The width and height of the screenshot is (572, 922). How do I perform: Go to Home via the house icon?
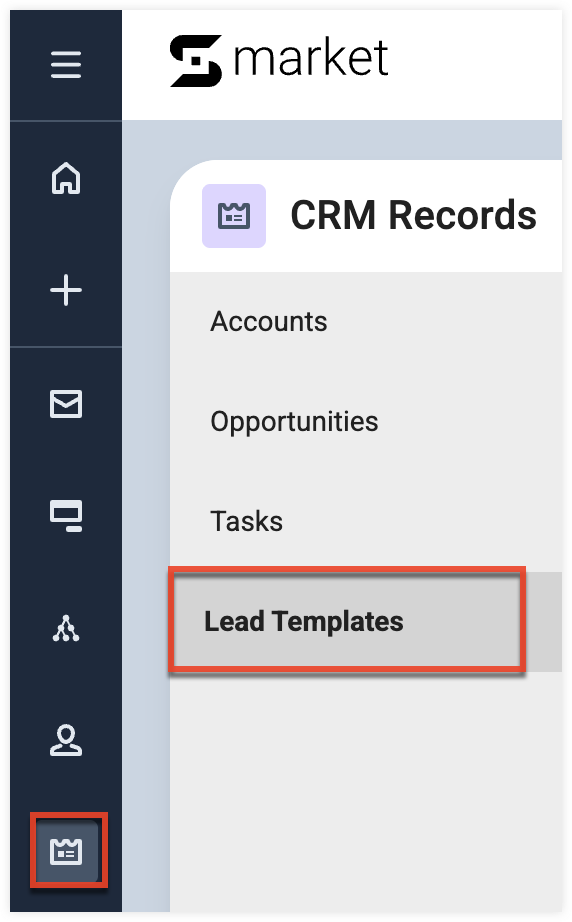pyautogui.click(x=66, y=178)
